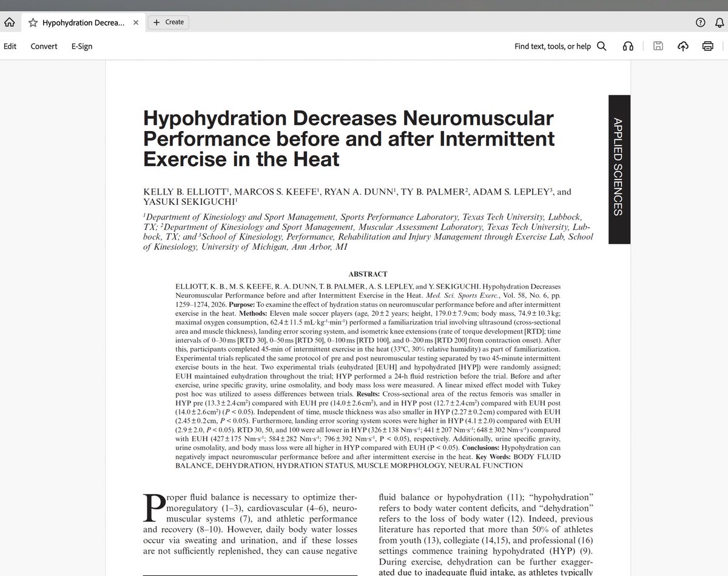Click author name YASUKI SEKIGUCHI

[x=190, y=202]
